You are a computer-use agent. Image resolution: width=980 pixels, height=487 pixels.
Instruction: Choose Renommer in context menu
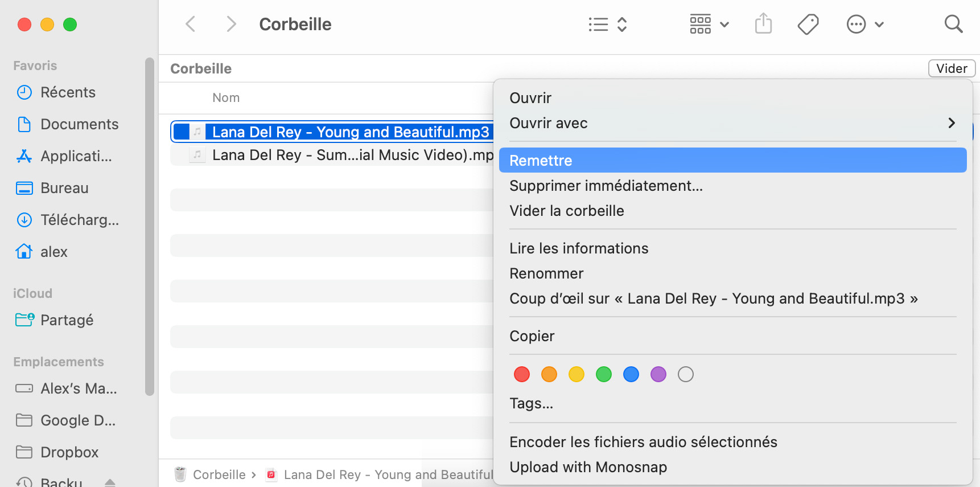coord(733,273)
